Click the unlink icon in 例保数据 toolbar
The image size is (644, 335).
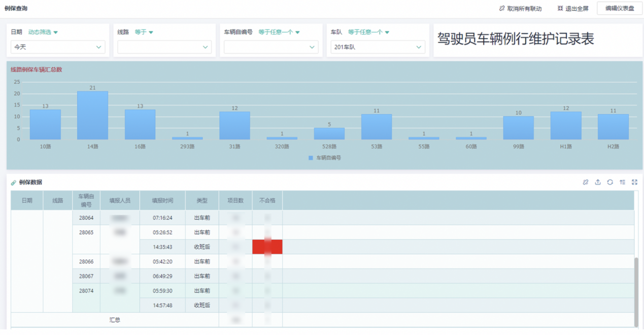pos(586,182)
